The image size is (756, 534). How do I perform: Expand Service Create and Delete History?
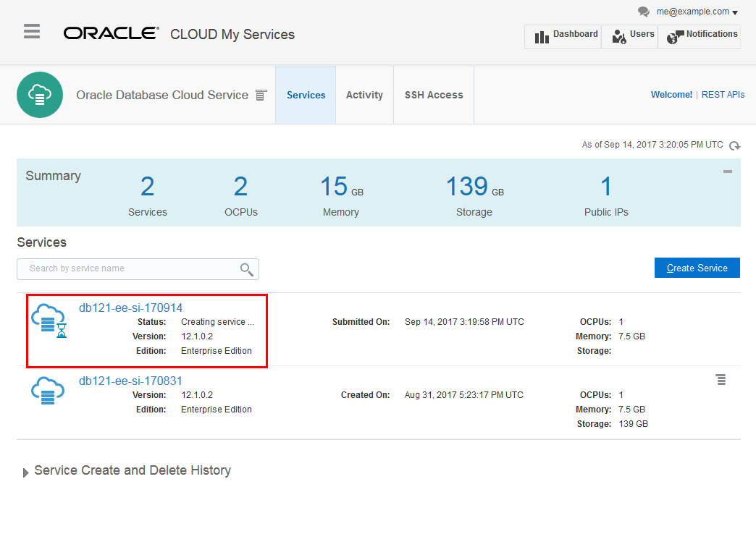click(25, 472)
